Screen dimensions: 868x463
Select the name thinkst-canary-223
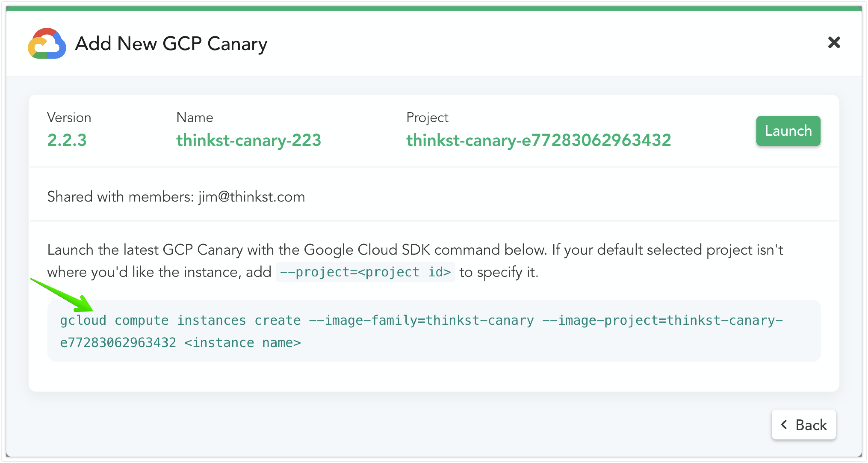[x=249, y=140]
